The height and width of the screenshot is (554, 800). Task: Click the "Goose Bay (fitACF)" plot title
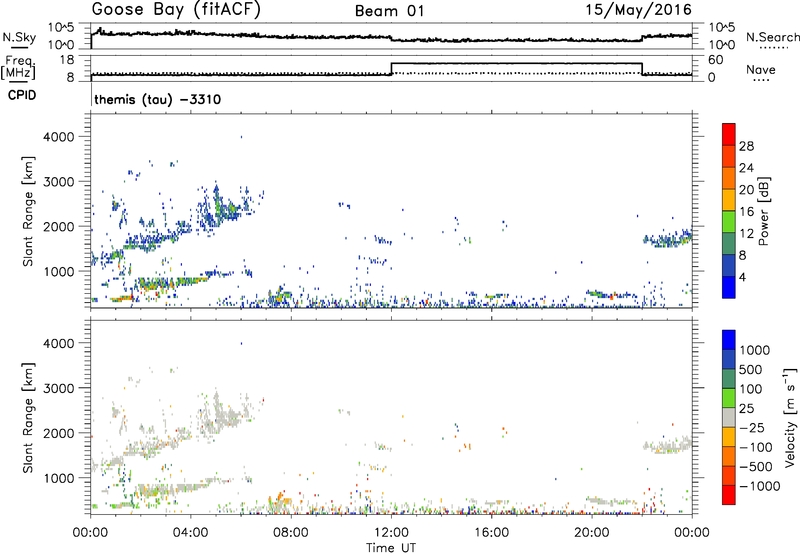coord(176,10)
